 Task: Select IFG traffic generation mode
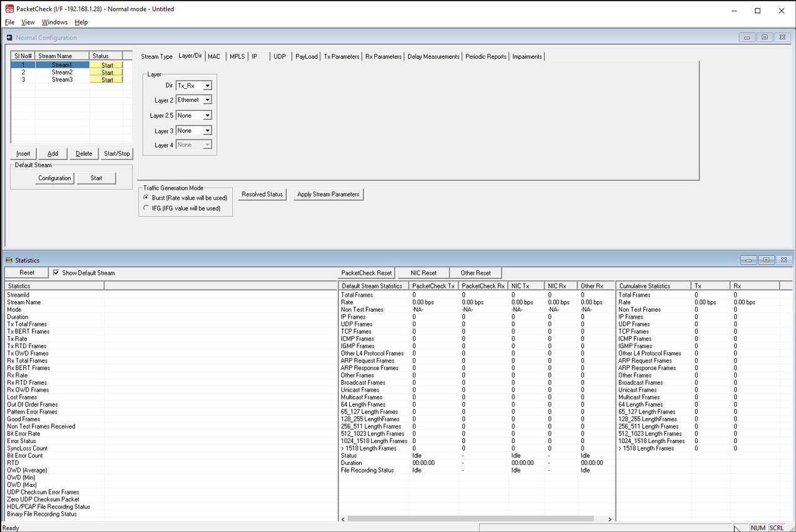(x=146, y=208)
